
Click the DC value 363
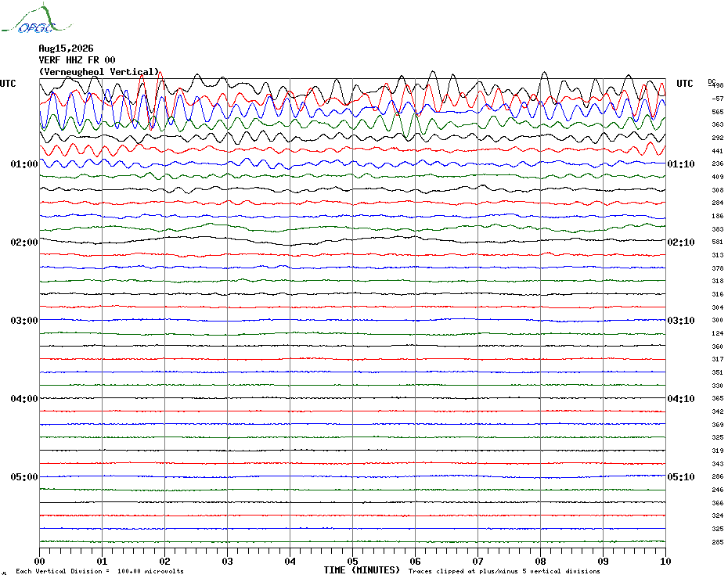point(717,125)
